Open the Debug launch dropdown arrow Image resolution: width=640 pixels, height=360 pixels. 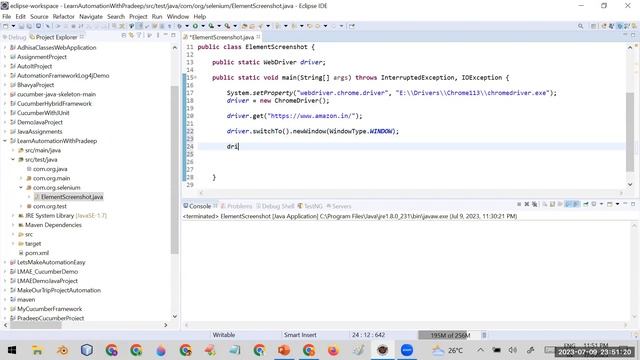pos(187,26)
